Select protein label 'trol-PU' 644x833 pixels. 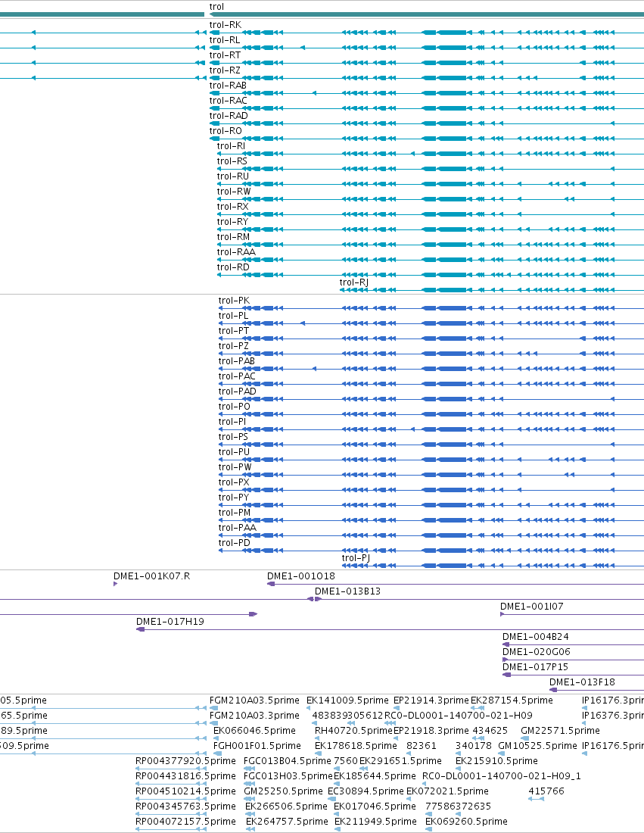coord(234,452)
